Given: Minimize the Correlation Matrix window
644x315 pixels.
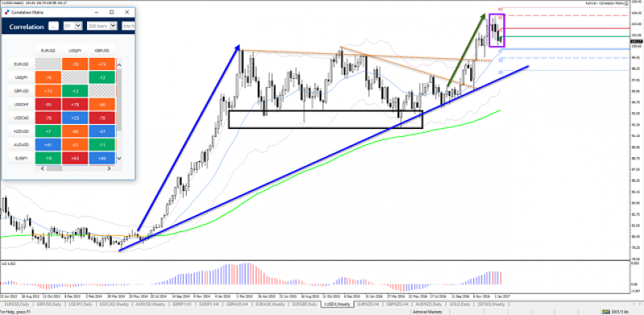Looking at the screenshot, I should pos(97,12).
